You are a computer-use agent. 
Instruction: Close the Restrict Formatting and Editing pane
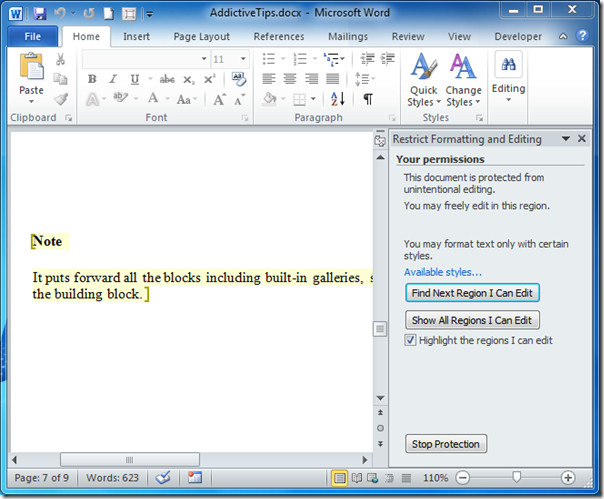pyautogui.click(x=582, y=138)
